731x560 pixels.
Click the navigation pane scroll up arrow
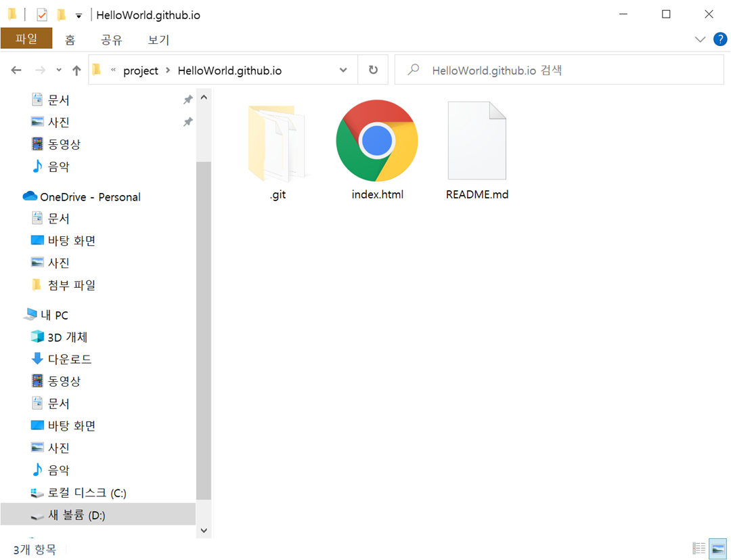point(204,98)
